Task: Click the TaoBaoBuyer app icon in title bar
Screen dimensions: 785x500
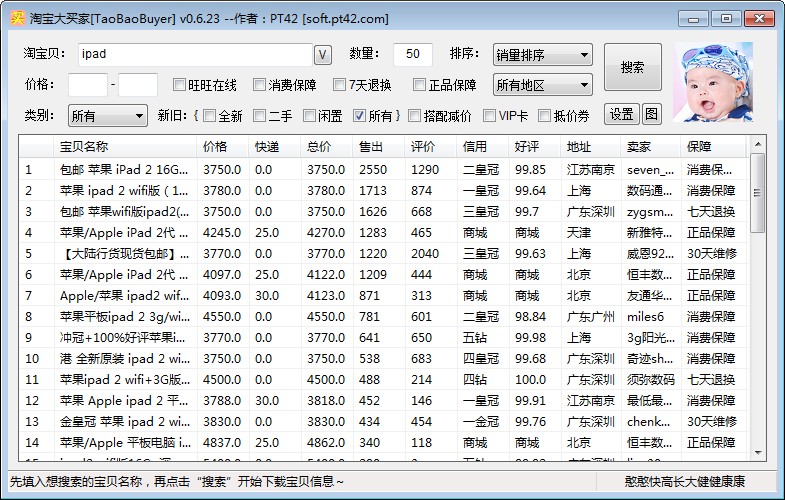Action: click(16, 18)
